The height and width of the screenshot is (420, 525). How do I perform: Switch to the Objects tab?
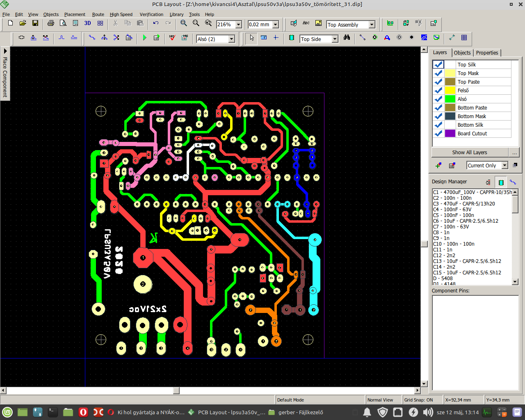coord(462,52)
